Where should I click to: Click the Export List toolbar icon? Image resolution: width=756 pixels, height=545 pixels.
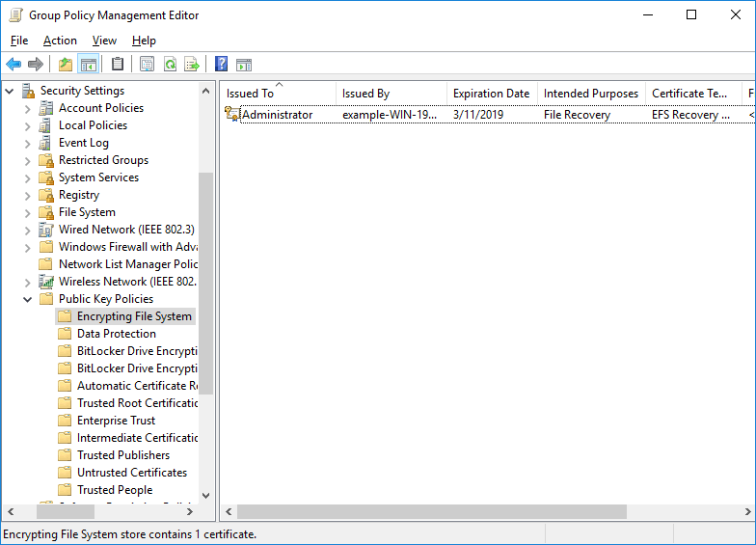point(192,64)
